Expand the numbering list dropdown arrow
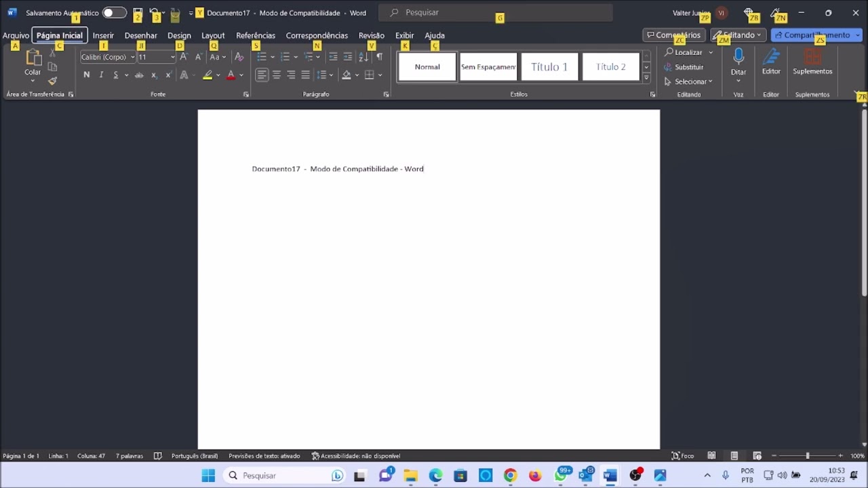This screenshot has height=488, width=868. [296, 57]
